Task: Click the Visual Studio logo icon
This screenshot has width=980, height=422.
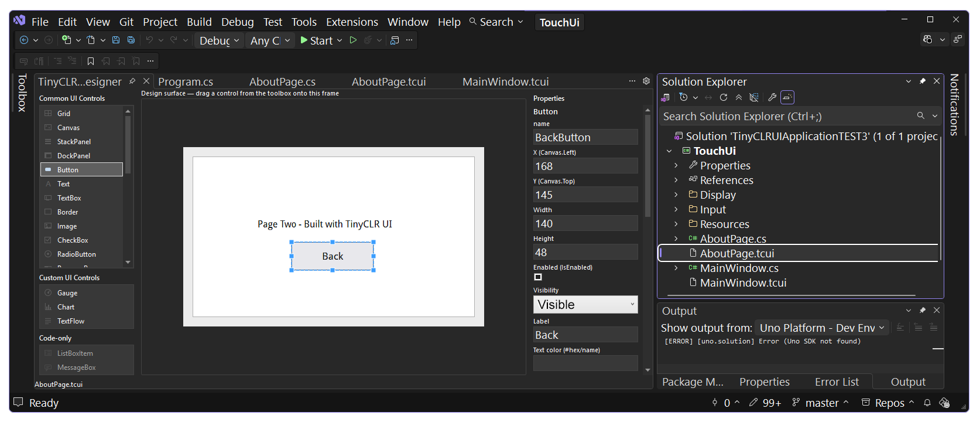Action: [19, 21]
